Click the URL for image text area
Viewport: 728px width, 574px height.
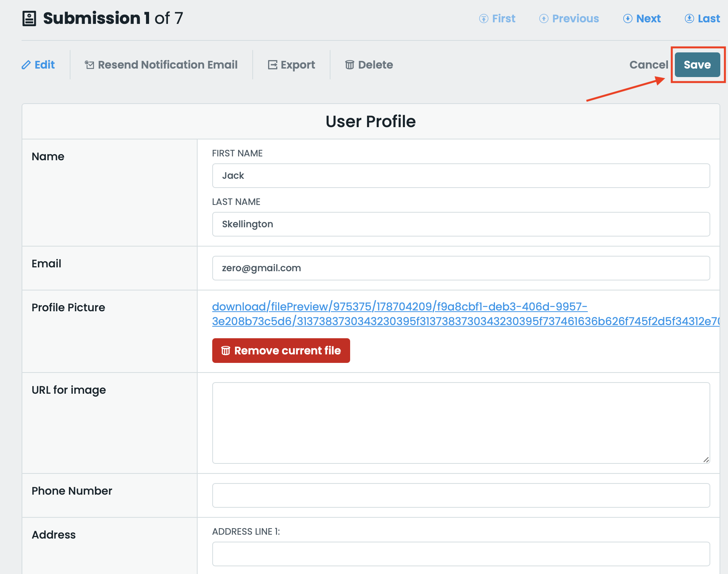click(461, 423)
